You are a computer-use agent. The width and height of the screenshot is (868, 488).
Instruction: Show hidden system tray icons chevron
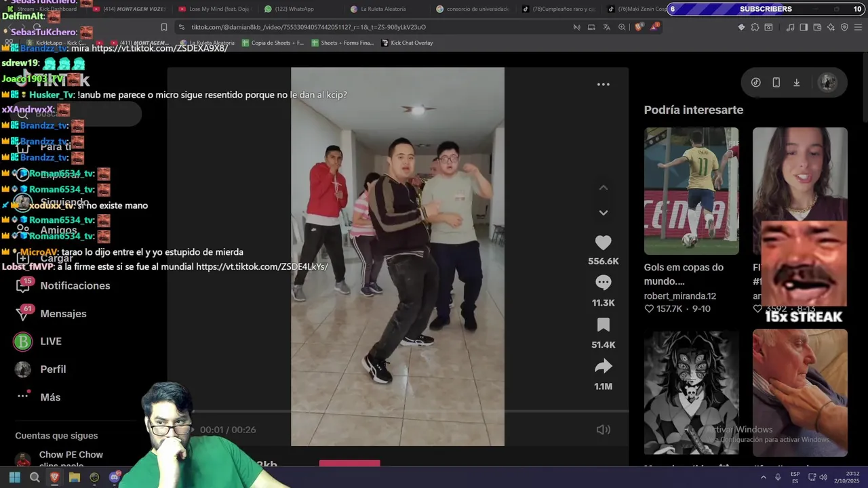coord(764,477)
